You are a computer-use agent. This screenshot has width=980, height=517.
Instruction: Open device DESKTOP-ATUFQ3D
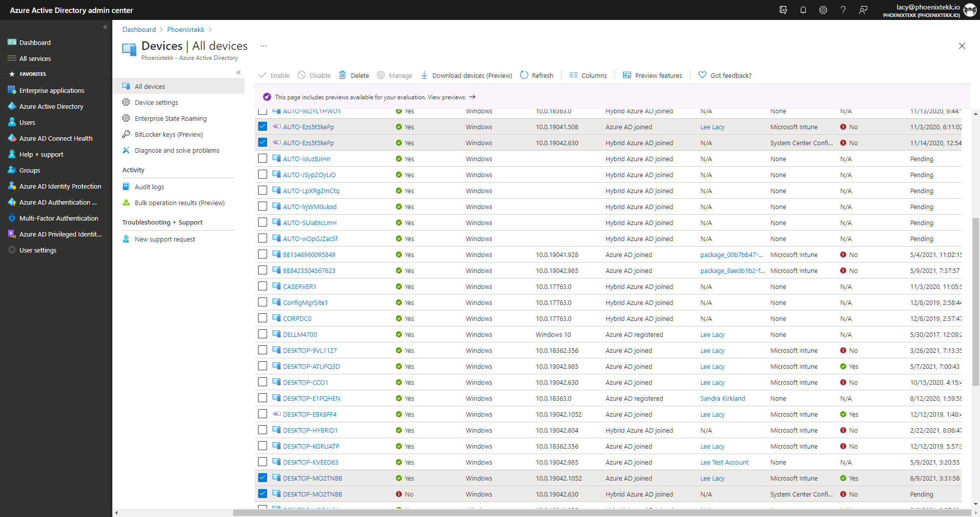(312, 366)
